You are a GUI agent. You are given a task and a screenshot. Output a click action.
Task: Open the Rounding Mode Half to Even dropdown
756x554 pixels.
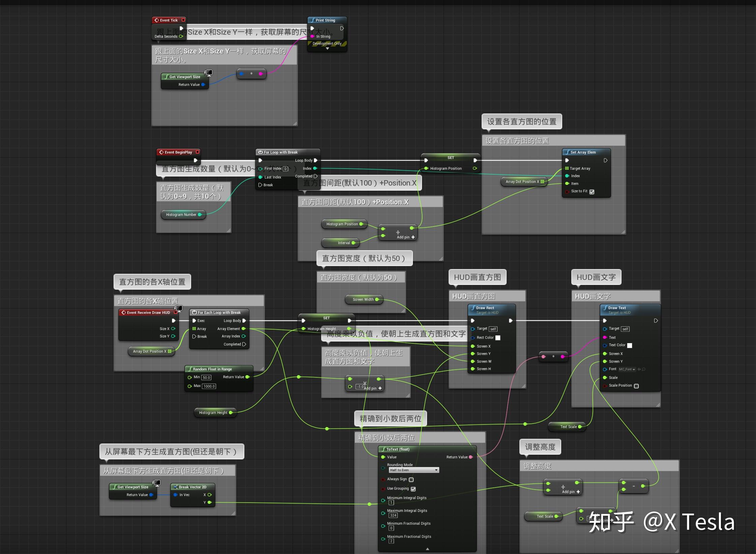click(414, 470)
